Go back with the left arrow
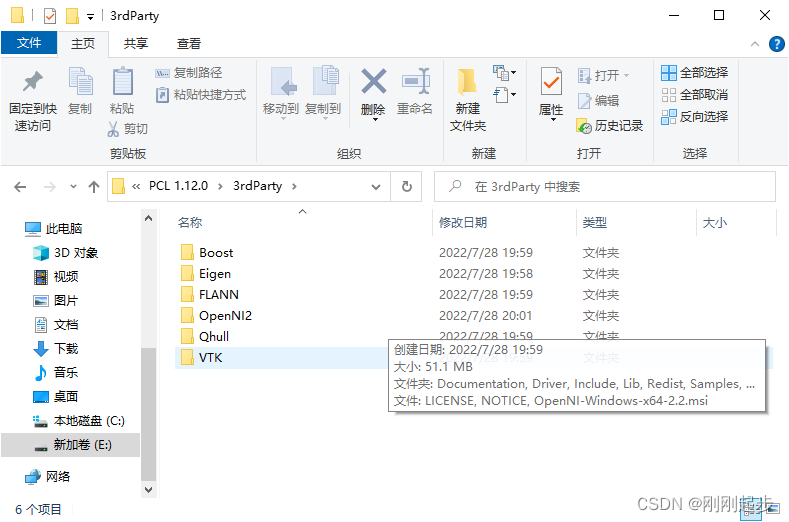 [20, 187]
